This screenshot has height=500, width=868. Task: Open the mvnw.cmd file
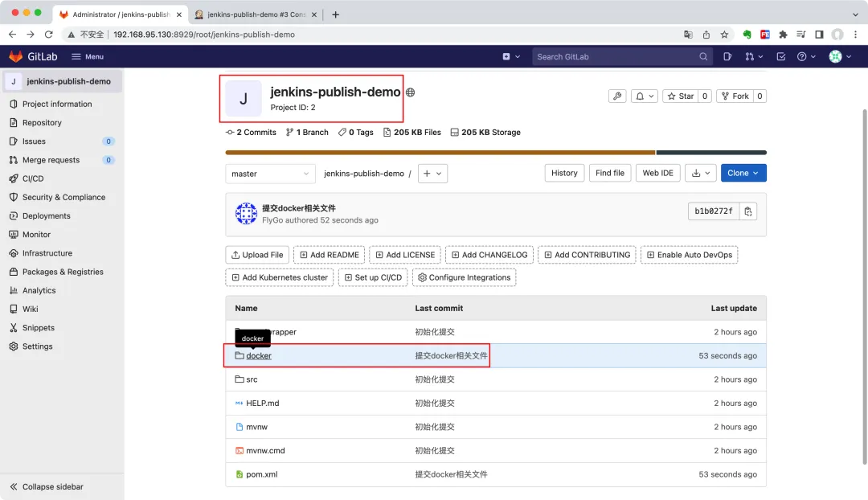tap(265, 451)
